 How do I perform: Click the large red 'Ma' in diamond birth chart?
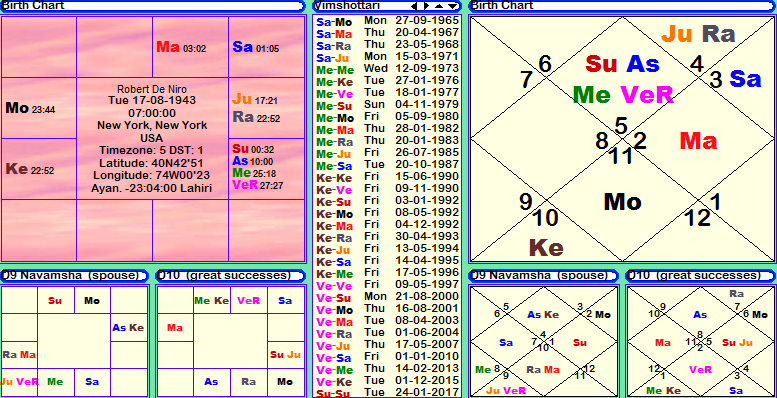[698, 141]
